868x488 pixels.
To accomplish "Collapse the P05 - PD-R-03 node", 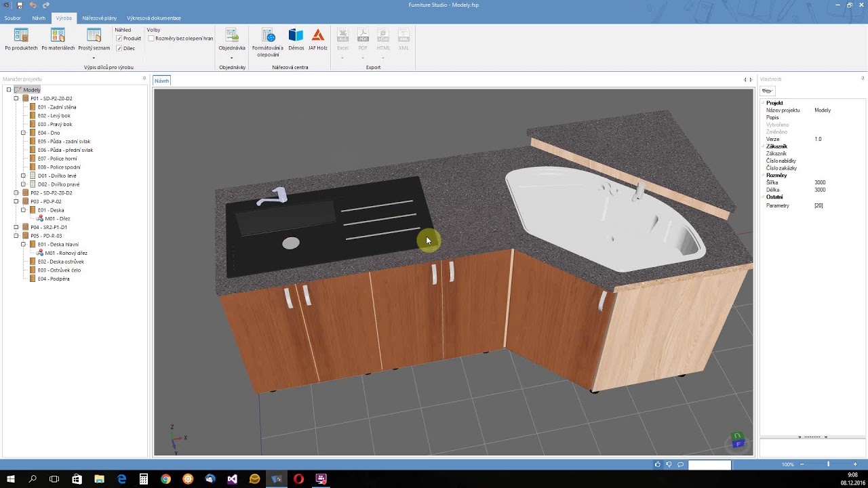I will [x=16, y=236].
